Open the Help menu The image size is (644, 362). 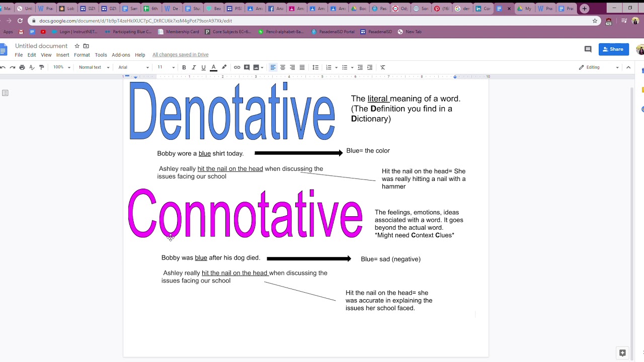tap(140, 55)
